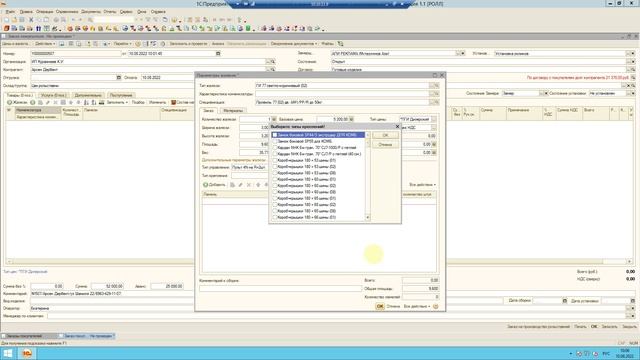Viewport: 640px width, 360px height.
Task: Open the calendar picker beside Отгрузка field
Action: click(x=119, y=78)
